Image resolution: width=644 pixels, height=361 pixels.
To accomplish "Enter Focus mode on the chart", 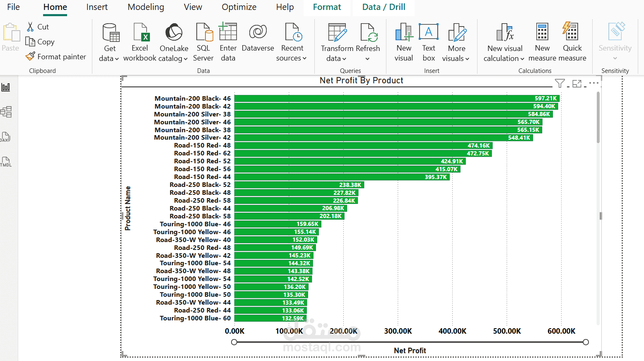I will 577,84.
